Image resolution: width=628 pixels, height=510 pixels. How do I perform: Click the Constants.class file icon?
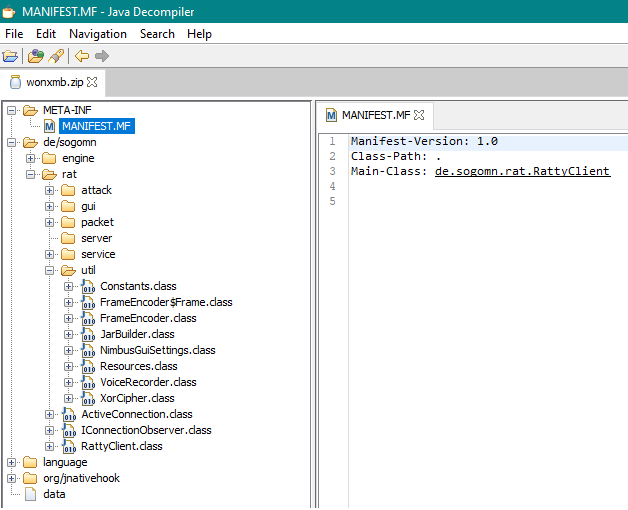coord(88,286)
